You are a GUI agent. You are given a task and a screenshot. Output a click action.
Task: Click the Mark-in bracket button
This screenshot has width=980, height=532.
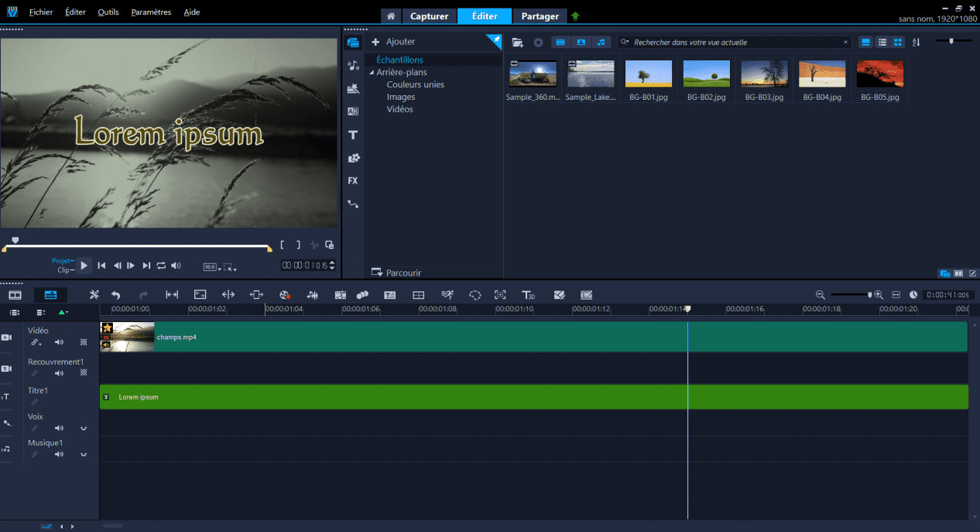click(283, 245)
